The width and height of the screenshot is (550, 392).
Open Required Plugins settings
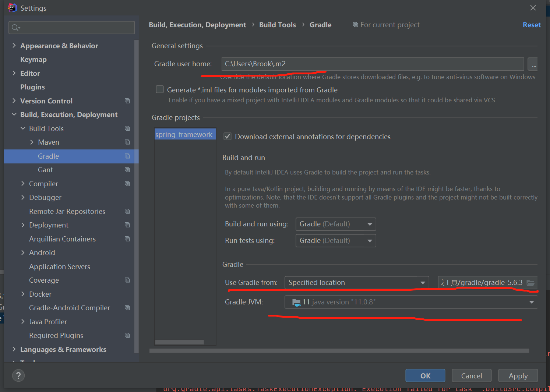[56, 336]
